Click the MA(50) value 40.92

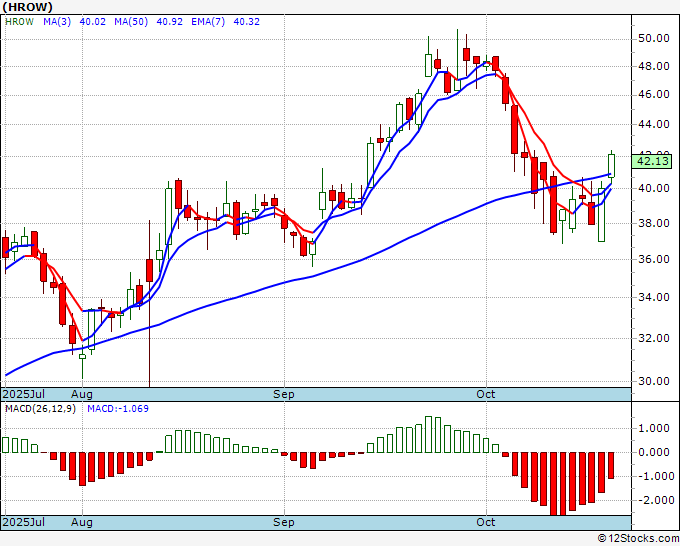tap(170, 22)
